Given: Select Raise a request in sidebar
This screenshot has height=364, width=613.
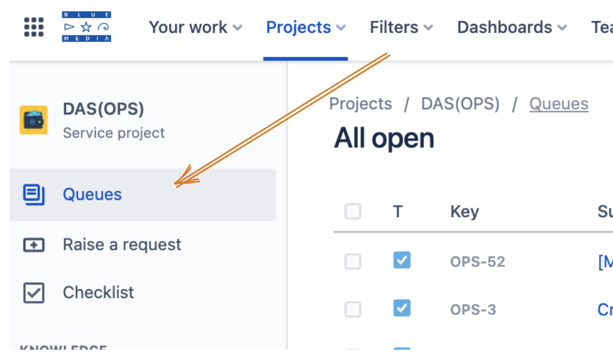Looking at the screenshot, I should [122, 245].
